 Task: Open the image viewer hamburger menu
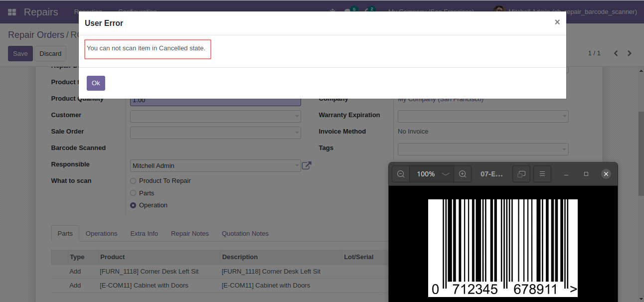542,174
